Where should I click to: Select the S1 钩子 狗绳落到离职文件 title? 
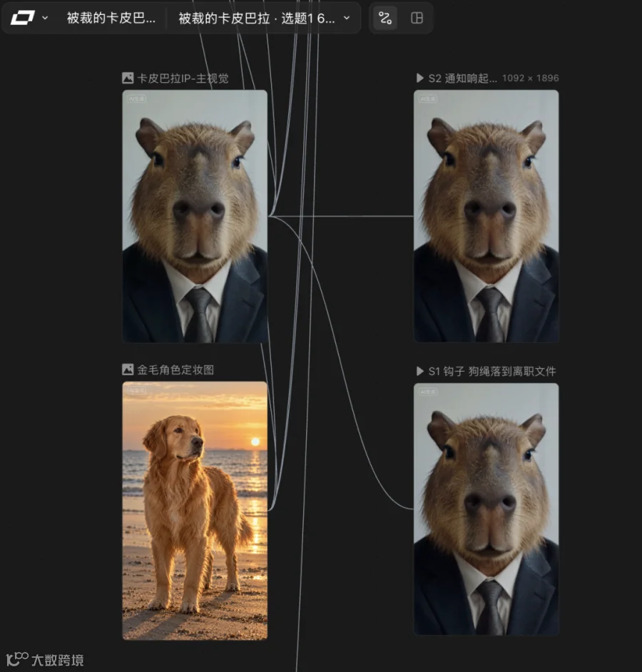492,371
